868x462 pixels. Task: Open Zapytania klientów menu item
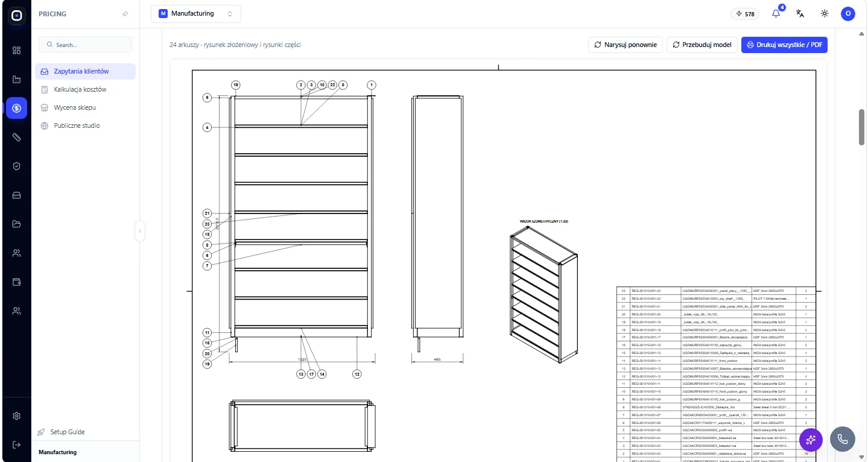coord(85,71)
